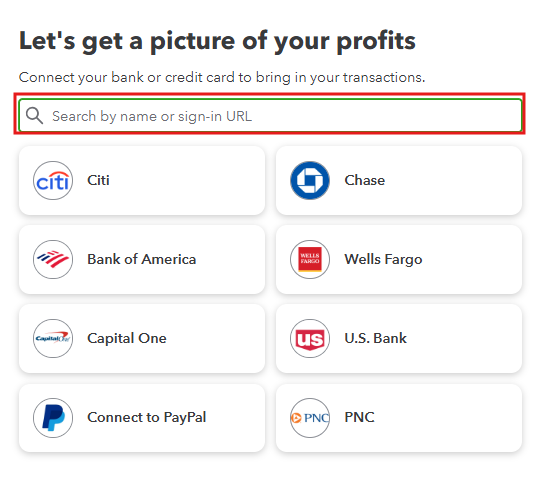Focus the Search by name or sign-in URL field
Screen dimensions: 543x480
pyautogui.click(x=270, y=115)
